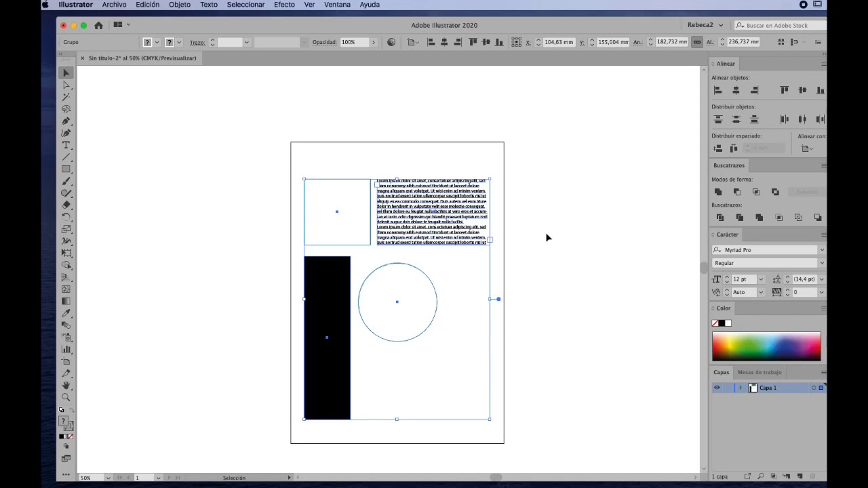Toggle the Capa 1 target circle
Screen dimensions: 868x488
(x=814, y=388)
